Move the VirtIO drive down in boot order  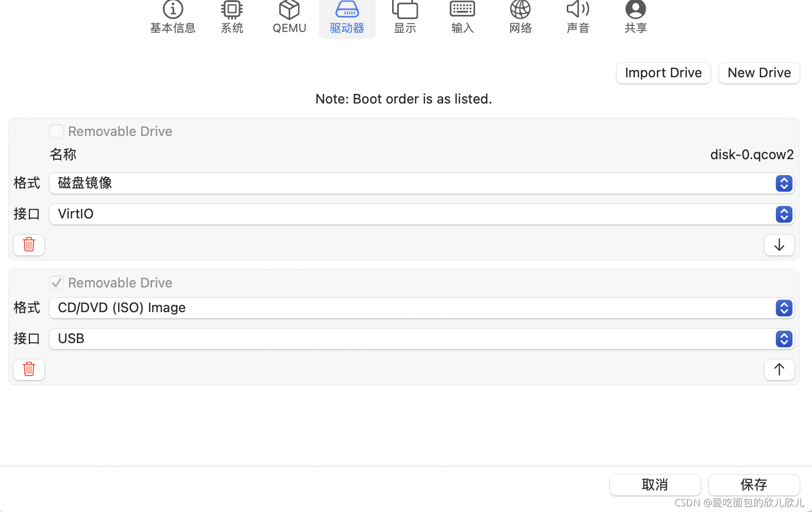coord(779,245)
